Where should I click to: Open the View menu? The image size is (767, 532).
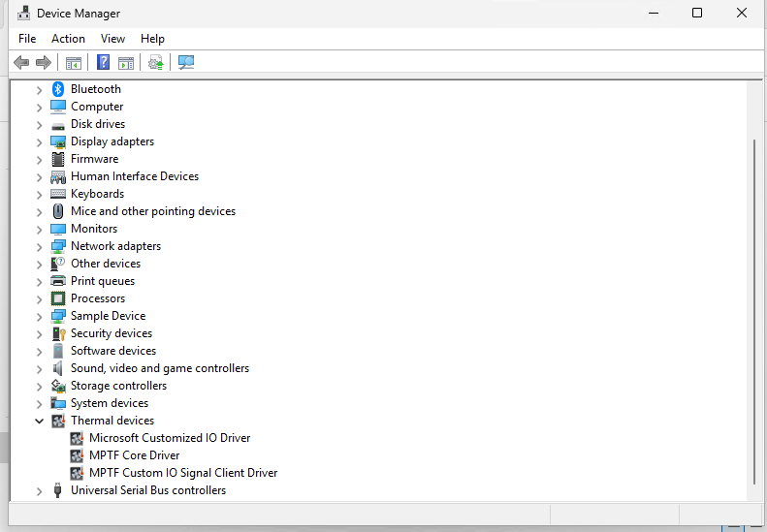112,39
